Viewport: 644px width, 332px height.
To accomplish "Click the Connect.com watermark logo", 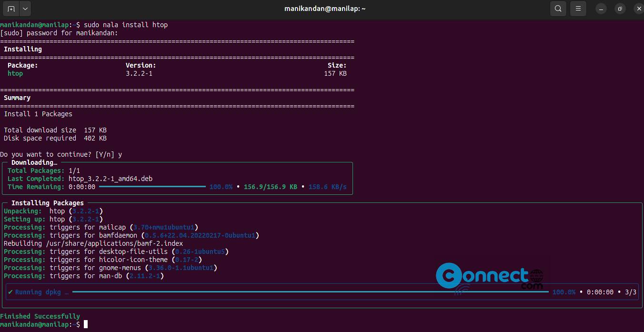I will point(490,278).
